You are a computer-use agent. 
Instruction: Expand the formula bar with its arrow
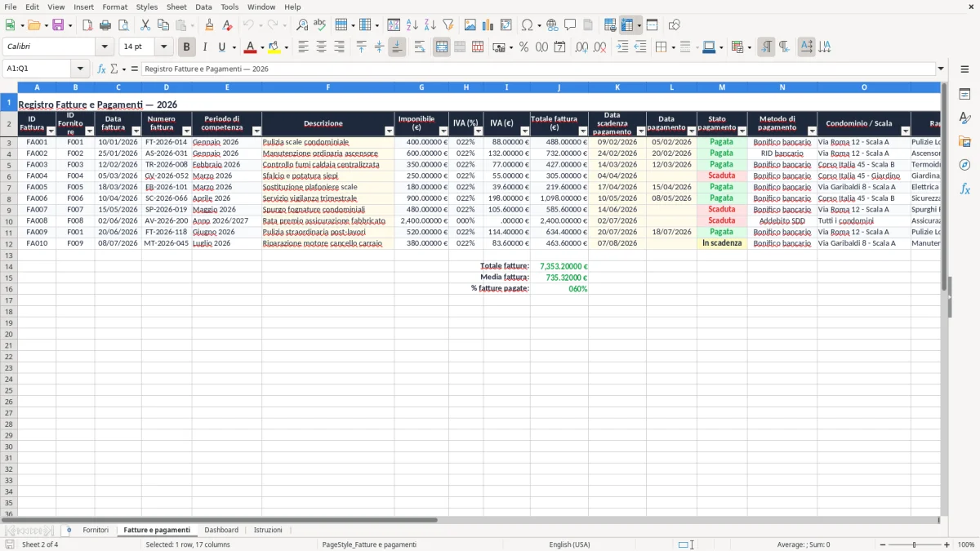pyautogui.click(x=941, y=69)
